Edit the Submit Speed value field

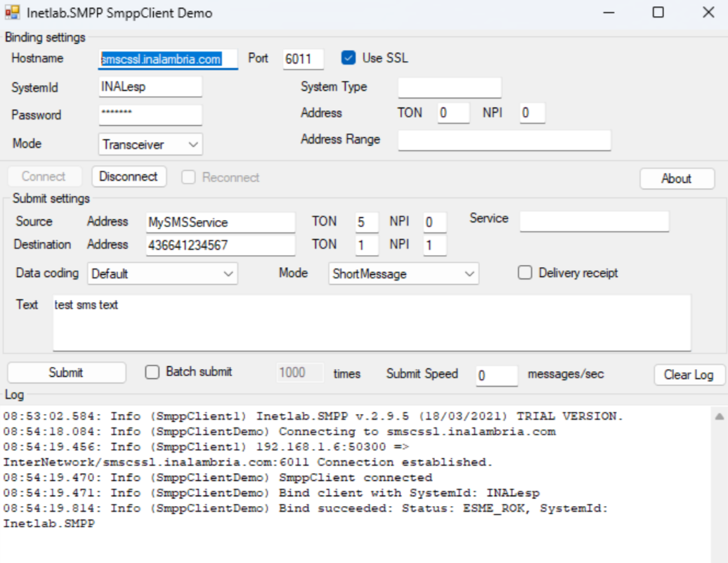click(496, 375)
